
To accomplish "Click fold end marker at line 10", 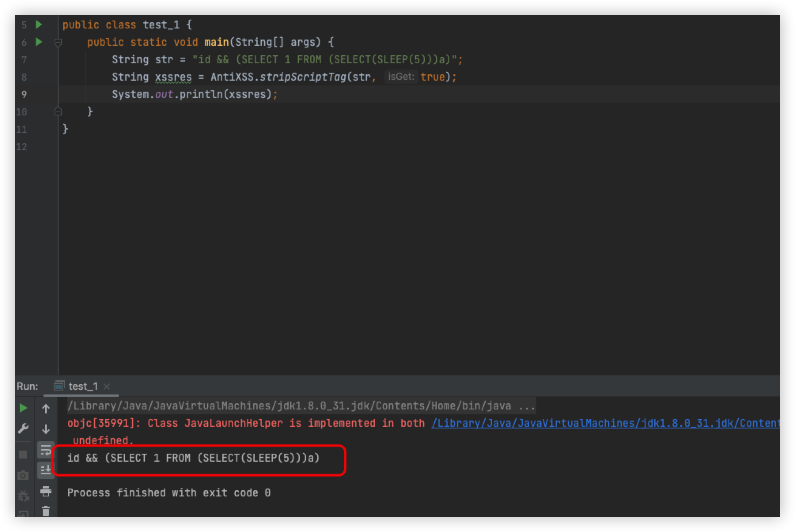I will click(58, 112).
